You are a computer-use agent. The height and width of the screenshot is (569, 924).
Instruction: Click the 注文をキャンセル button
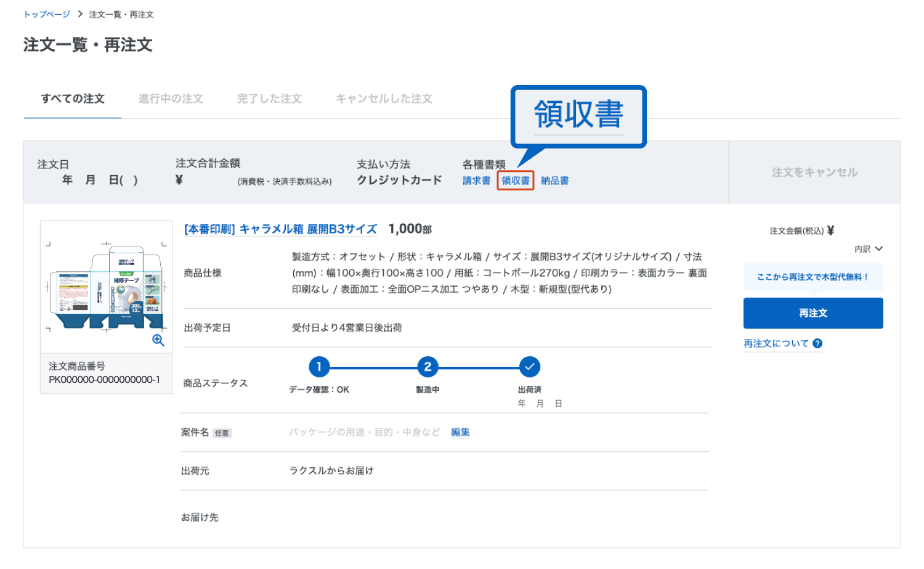coord(814,172)
